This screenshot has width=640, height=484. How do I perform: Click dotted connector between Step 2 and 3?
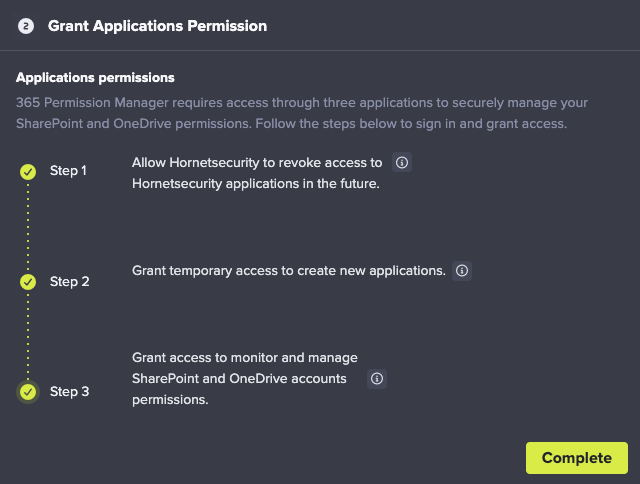28,337
